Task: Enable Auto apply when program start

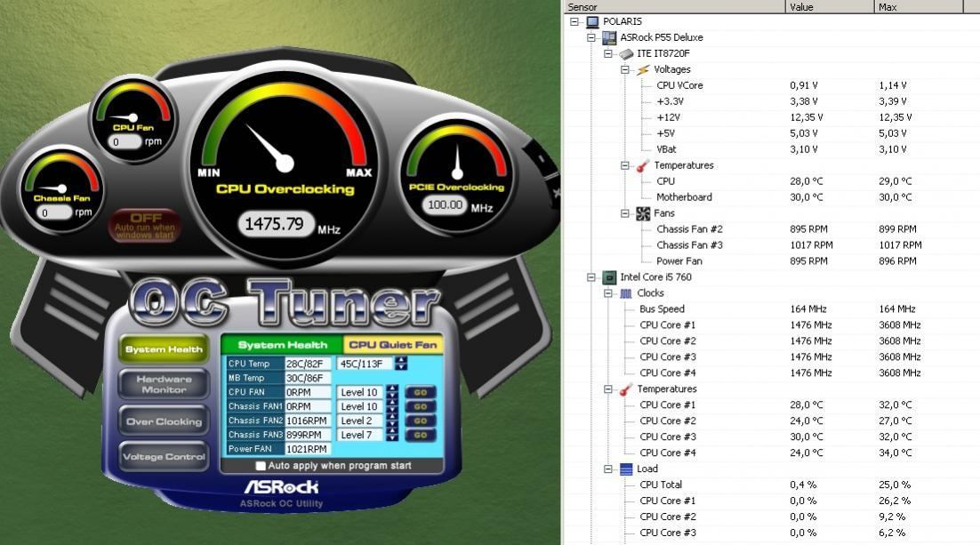Action: pyautogui.click(x=261, y=466)
